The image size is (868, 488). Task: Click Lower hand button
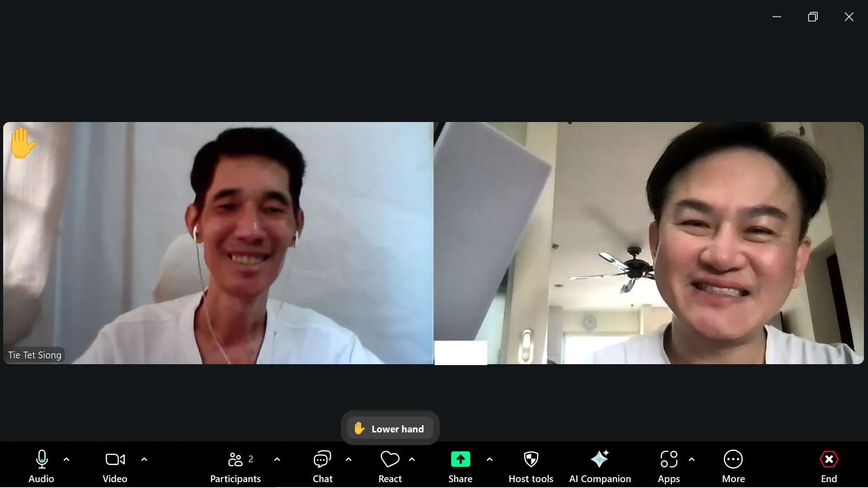tap(390, 428)
